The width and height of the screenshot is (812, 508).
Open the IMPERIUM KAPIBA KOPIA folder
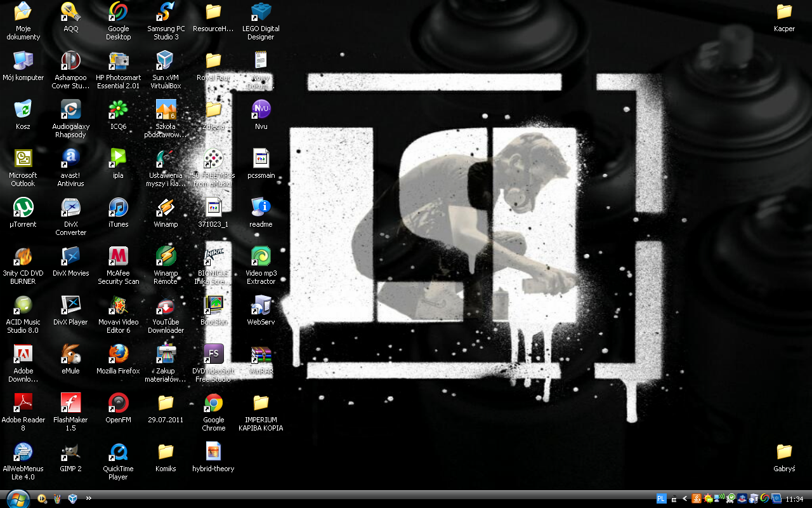[261, 412]
